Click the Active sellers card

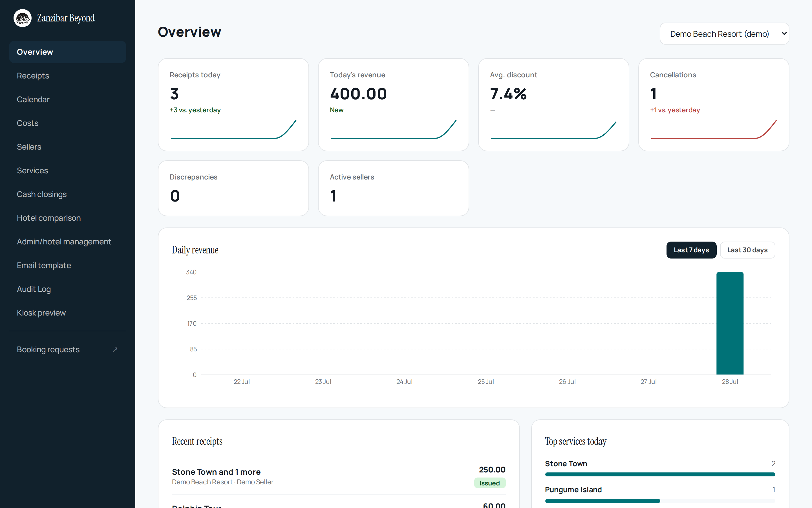tap(393, 188)
